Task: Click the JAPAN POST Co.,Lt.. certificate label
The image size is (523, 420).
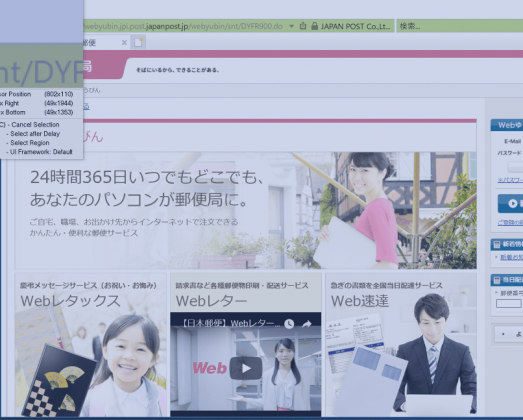Action: click(355, 26)
